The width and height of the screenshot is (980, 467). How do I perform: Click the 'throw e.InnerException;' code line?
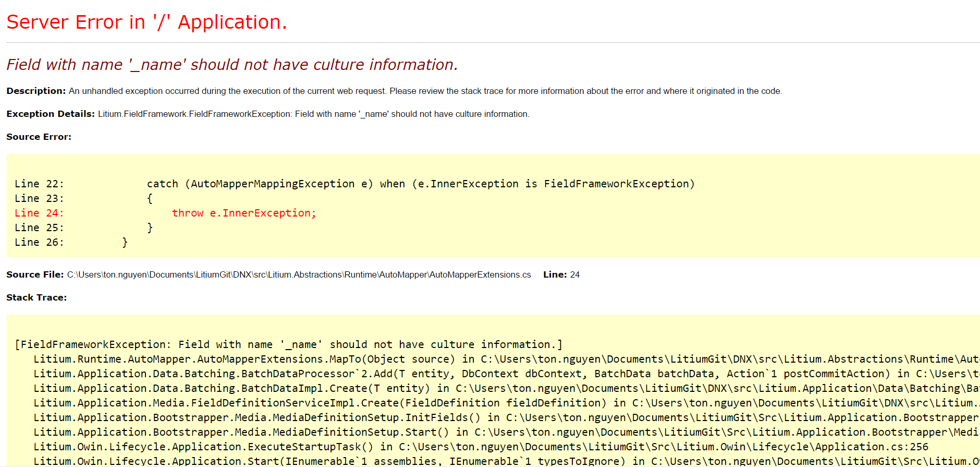point(244,213)
